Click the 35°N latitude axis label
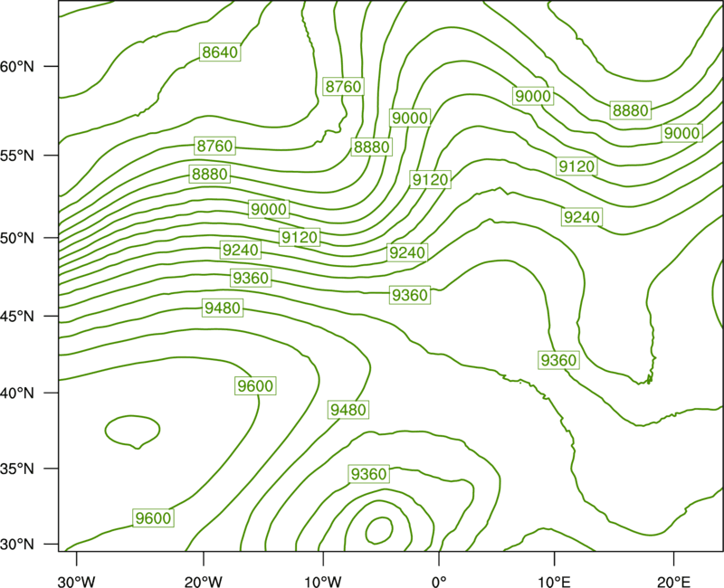Viewport: 724px width, 588px height. (x=17, y=469)
